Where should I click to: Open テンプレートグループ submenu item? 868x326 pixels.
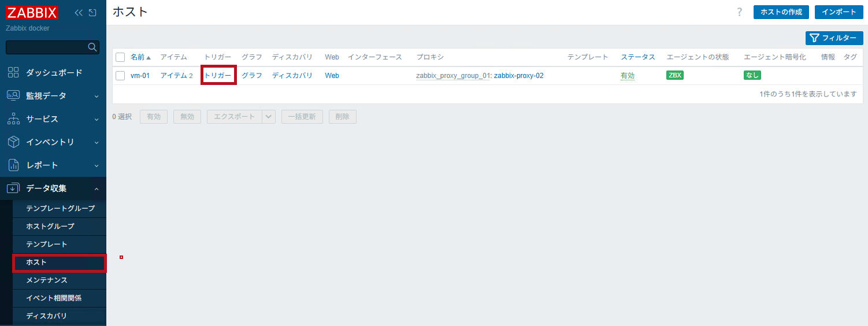click(60, 208)
